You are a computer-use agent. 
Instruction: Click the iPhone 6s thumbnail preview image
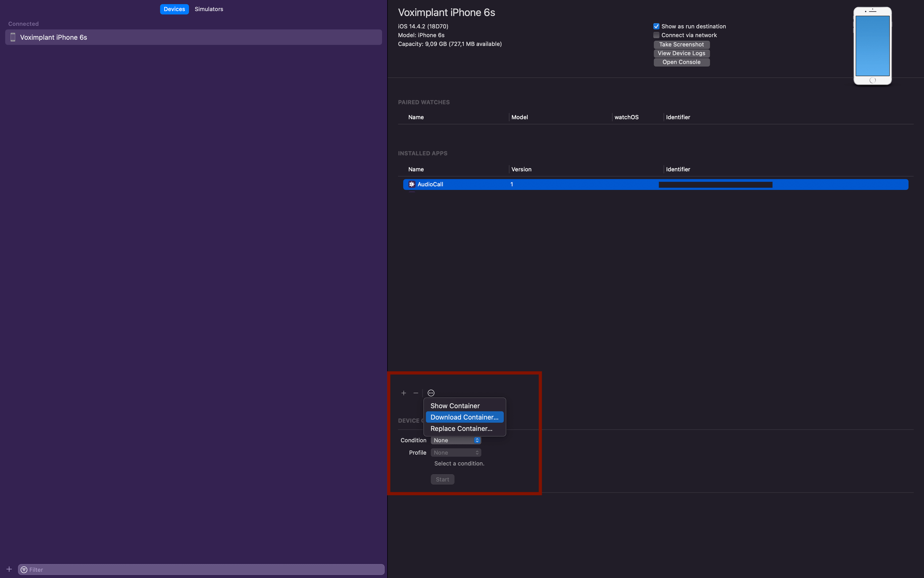873,45
